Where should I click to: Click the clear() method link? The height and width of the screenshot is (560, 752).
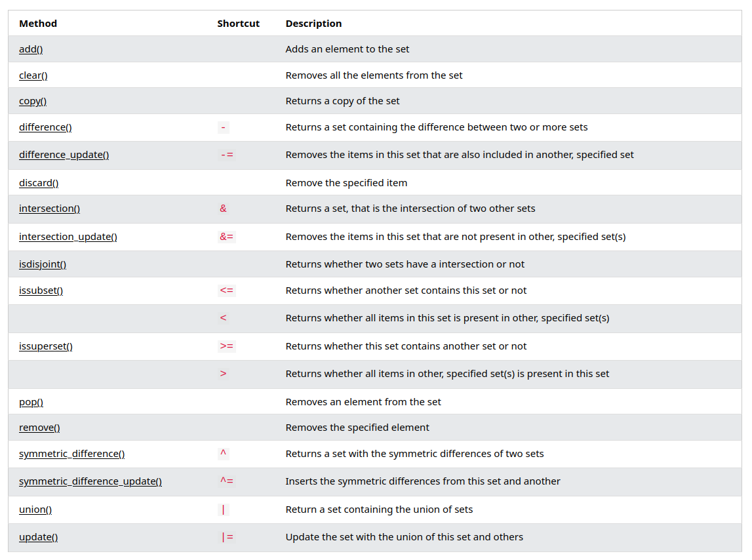tap(33, 75)
